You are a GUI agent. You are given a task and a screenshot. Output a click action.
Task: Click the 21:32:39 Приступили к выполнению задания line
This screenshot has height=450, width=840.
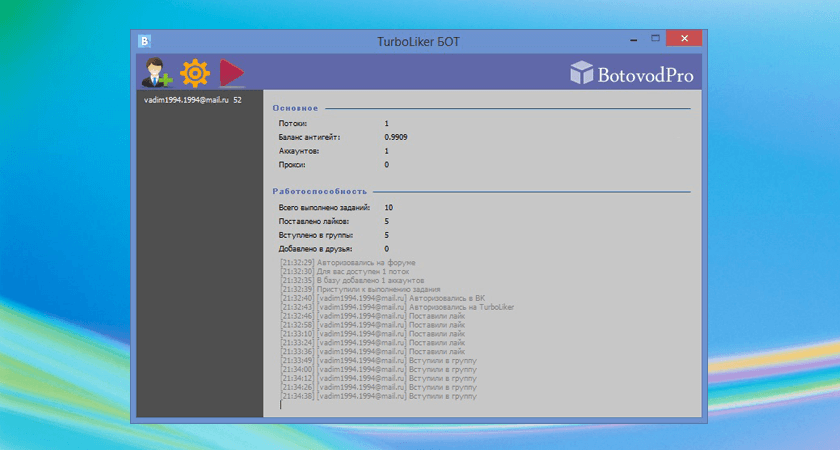[360, 289]
